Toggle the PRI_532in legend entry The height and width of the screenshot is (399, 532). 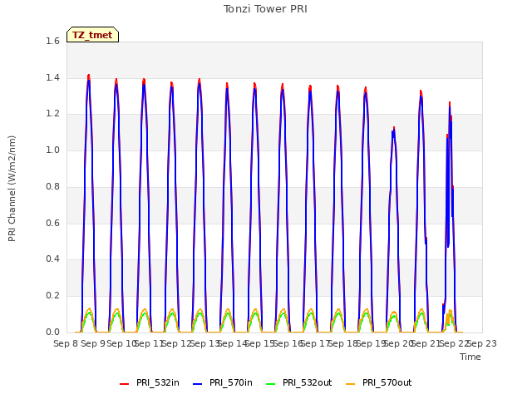[150, 383]
